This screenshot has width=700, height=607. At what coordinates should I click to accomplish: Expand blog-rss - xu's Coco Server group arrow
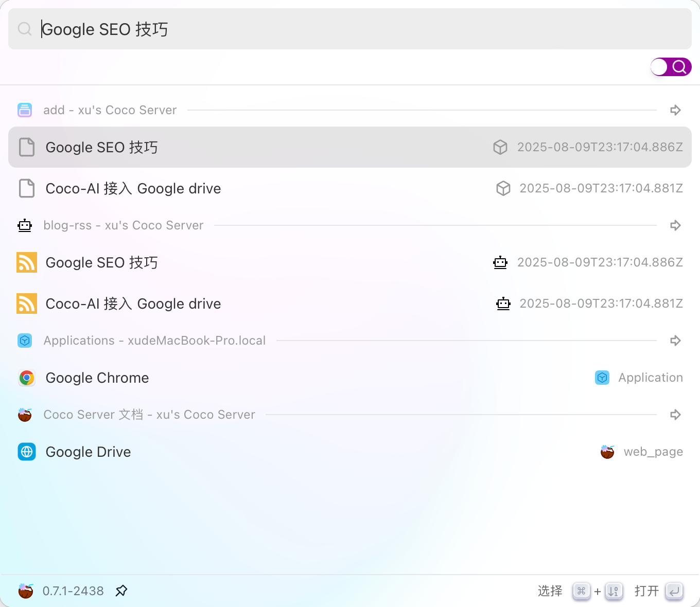(x=675, y=225)
